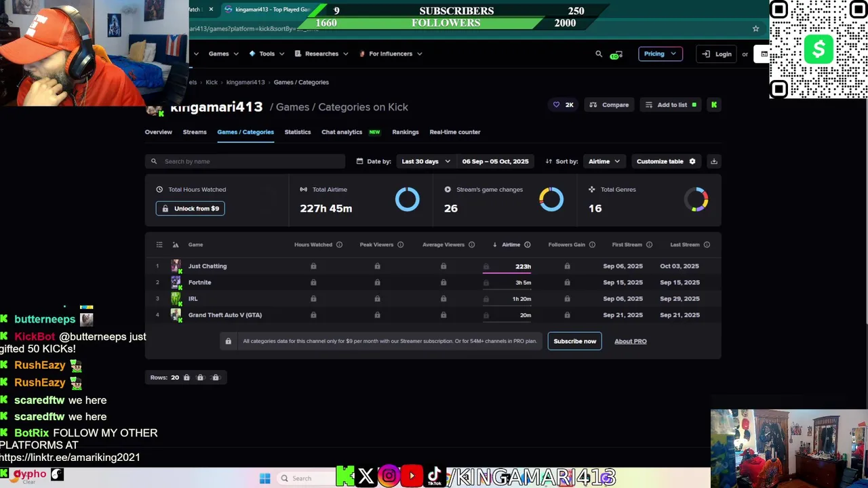Click the Kick breadcrumb link
Screen dimensions: 868x488
pyautogui.click(x=212, y=83)
